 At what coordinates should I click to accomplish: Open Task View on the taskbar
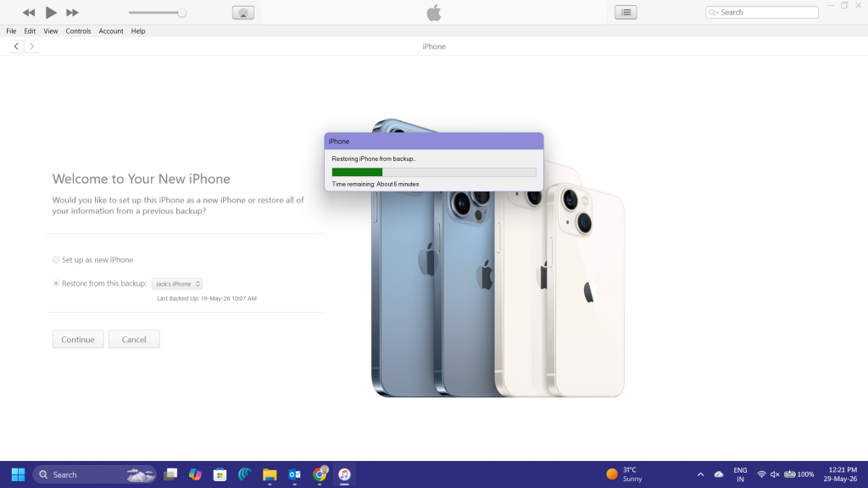pos(170,474)
